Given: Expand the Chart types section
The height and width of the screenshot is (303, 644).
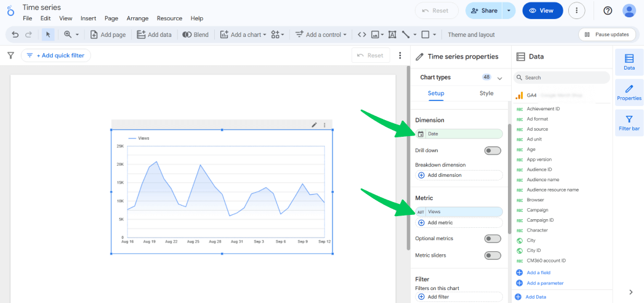Looking at the screenshot, I should point(500,78).
